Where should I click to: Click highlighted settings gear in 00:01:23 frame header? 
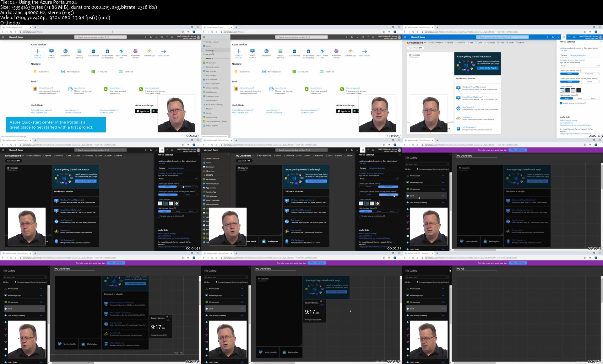564,37
